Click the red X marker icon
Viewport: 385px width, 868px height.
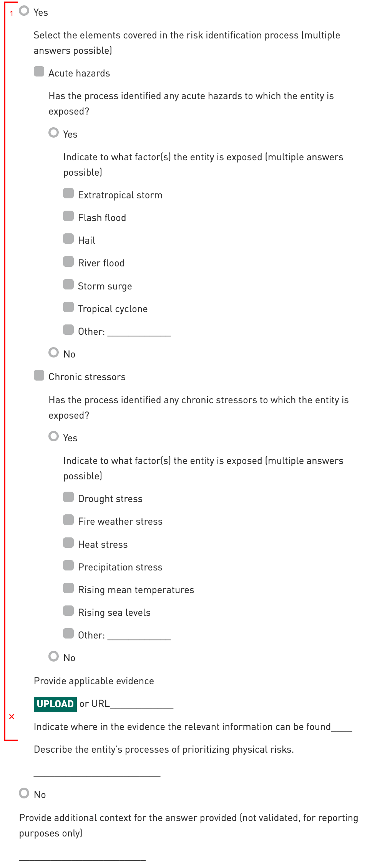(x=12, y=717)
